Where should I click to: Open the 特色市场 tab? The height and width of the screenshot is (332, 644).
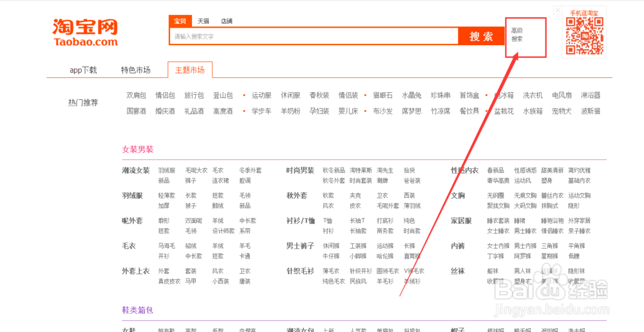[135, 70]
